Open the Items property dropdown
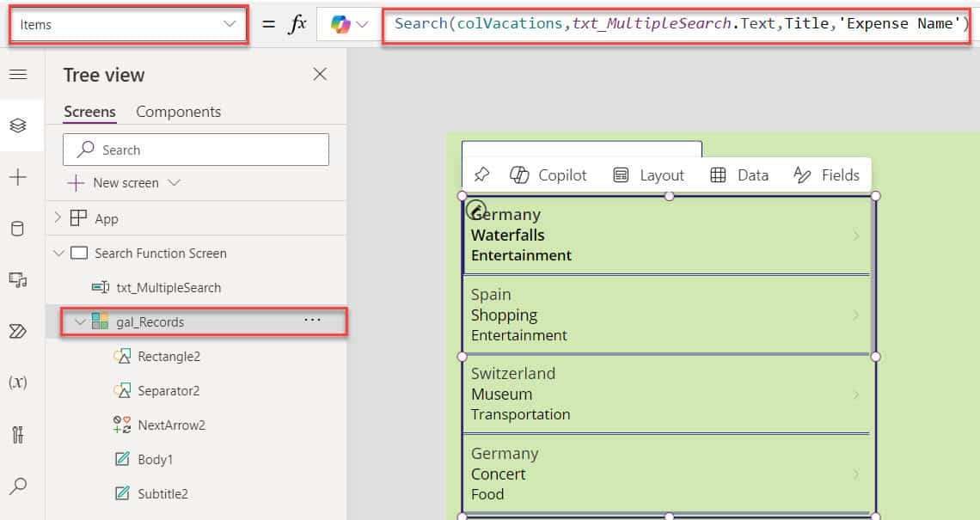 pos(128,24)
